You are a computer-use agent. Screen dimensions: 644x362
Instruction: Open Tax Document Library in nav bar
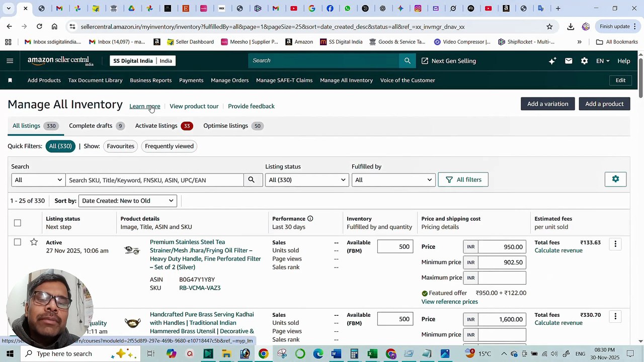tap(95, 80)
